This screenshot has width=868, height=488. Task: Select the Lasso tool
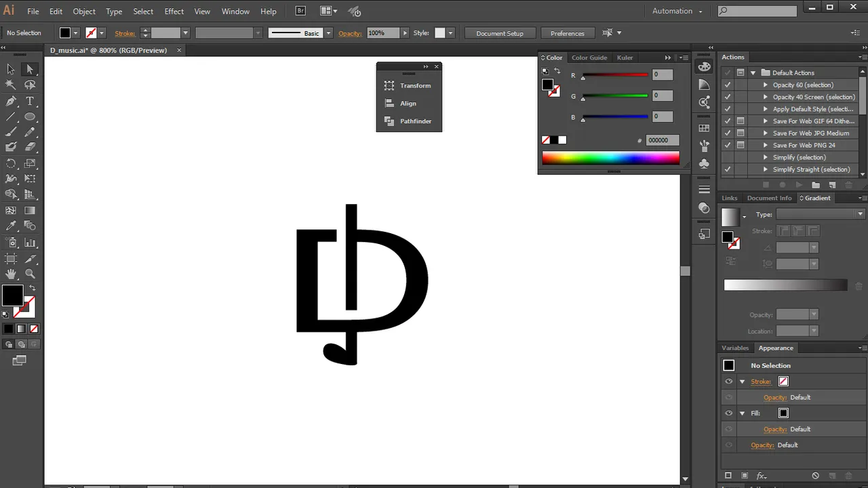tap(30, 85)
